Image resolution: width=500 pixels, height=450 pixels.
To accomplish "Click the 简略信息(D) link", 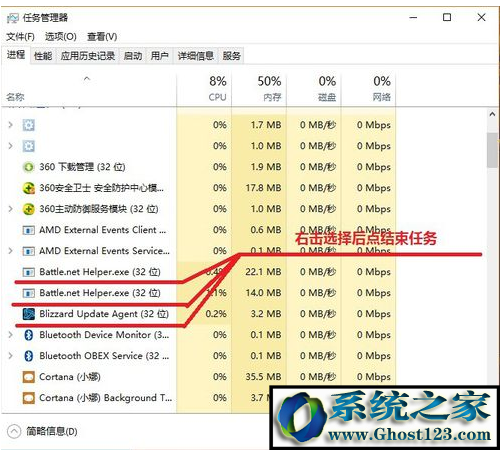I will [x=52, y=432].
